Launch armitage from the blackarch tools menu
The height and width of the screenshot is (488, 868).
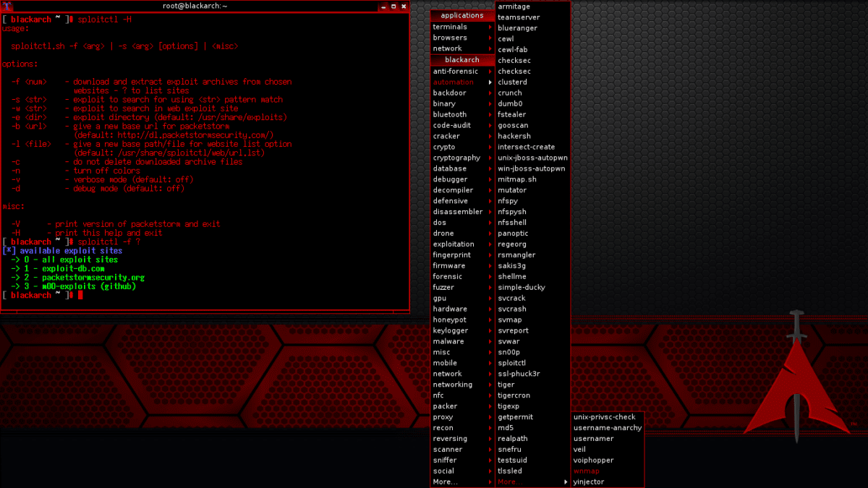click(514, 6)
